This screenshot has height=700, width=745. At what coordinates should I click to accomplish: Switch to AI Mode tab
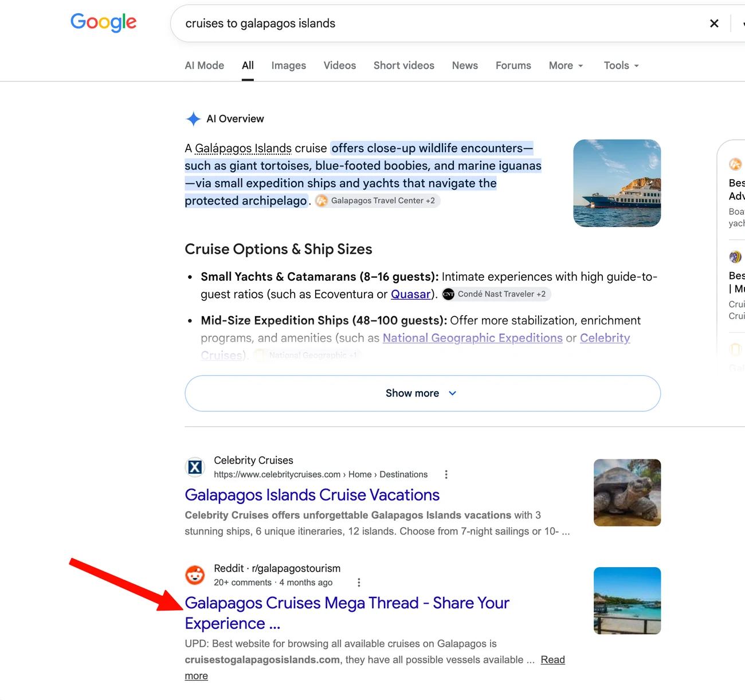tap(205, 66)
